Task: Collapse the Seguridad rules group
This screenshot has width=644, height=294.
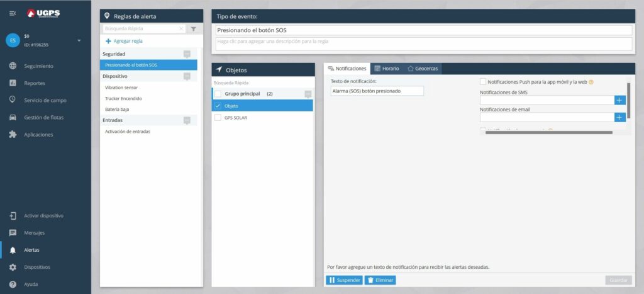Action: coord(187,54)
